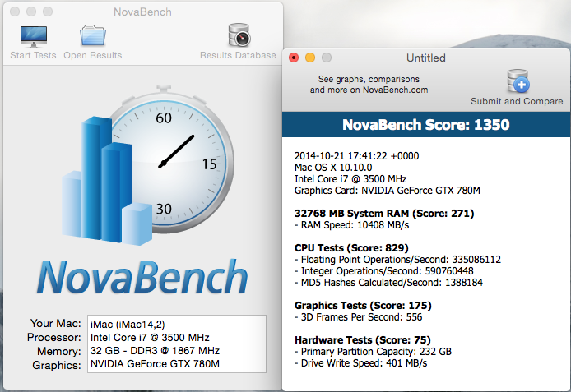Click the NovaBench window minimize button

tap(31, 12)
